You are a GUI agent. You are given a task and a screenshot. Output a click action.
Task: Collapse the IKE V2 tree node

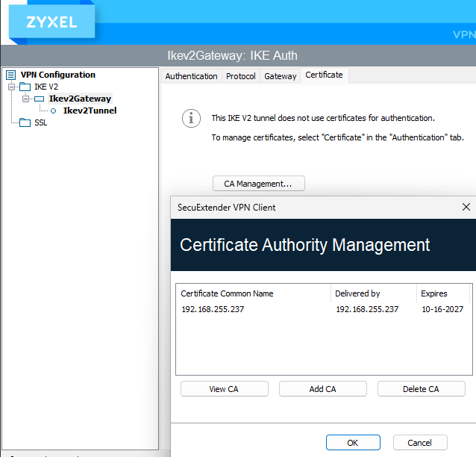coord(11,87)
